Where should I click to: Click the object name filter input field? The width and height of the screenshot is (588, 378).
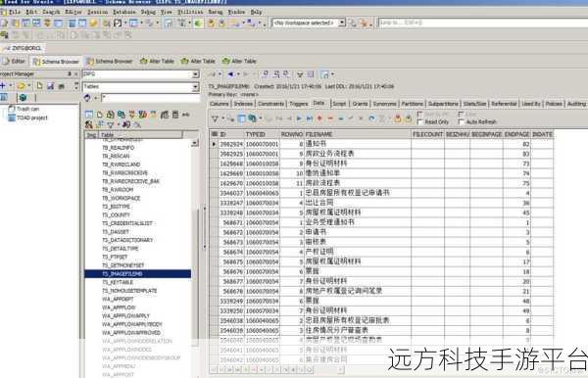coord(150,98)
